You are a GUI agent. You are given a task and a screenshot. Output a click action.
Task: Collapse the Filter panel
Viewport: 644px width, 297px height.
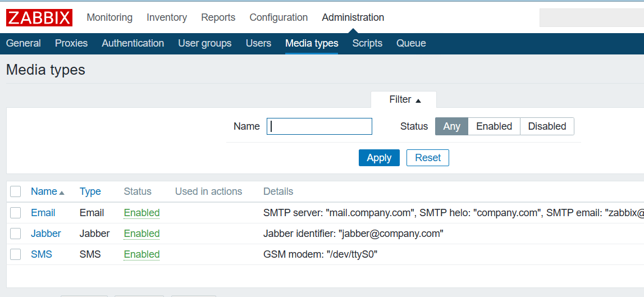[x=405, y=100]
